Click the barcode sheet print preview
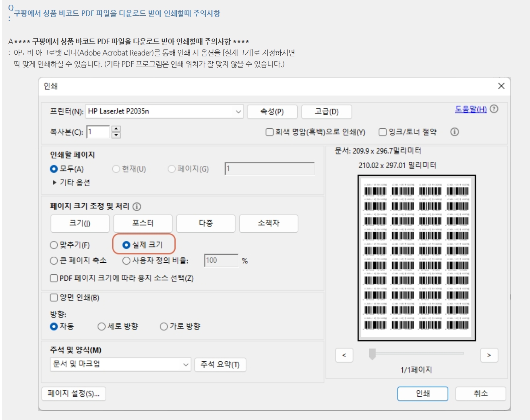Screen dimensions: 530x420 tap(417, 258)
